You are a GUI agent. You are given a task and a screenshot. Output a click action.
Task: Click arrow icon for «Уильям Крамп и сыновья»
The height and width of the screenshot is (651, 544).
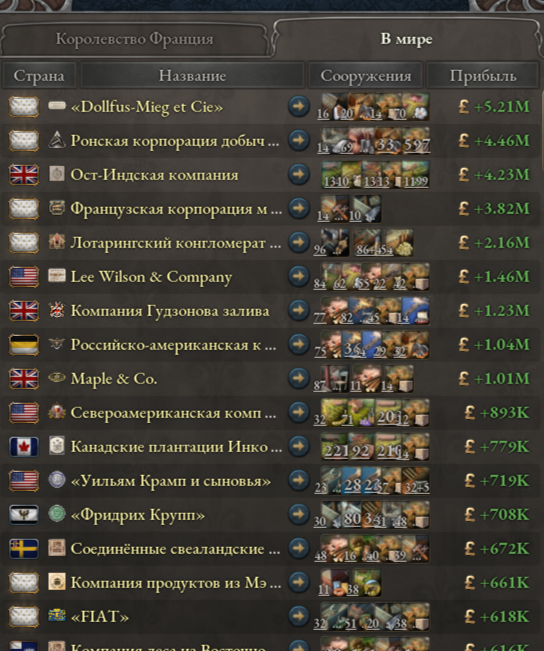point(299,481)
